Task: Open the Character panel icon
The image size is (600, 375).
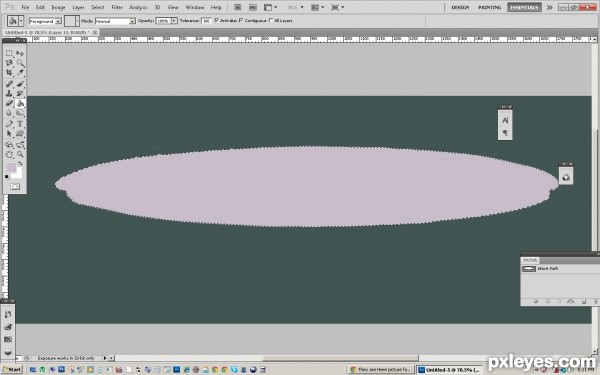Action: point(505,120)
